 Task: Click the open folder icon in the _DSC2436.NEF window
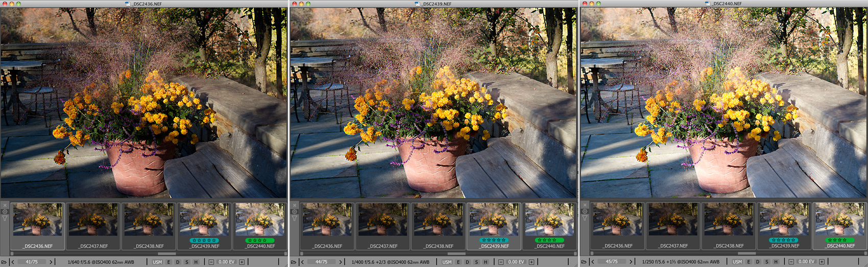(4, 262)
